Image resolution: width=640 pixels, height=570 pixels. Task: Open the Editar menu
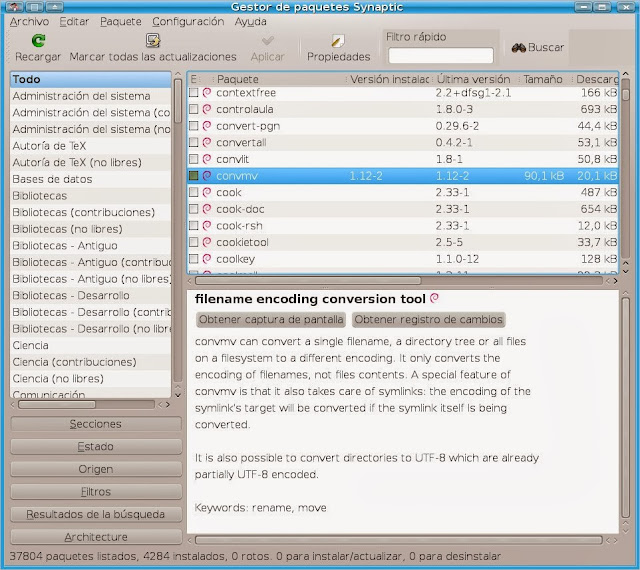coord(74,22)
